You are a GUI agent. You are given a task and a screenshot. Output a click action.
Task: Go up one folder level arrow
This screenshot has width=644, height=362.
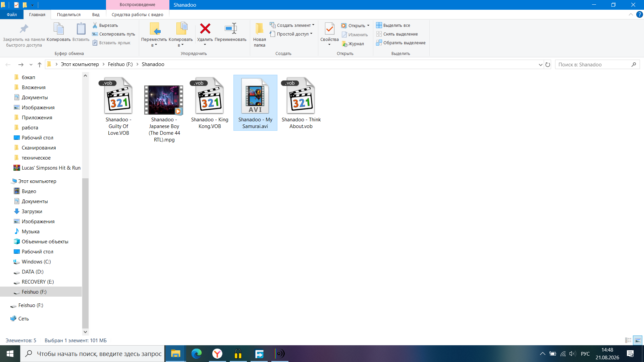40,64
